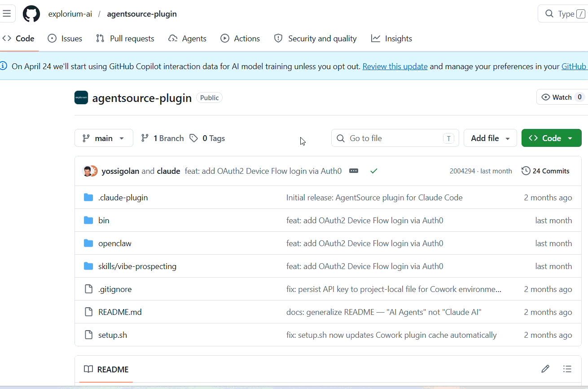Image resolution: width=588 pixels, height=389 pixels.
Task: Open the explorium-ai owner link
Action: [70, 14]
